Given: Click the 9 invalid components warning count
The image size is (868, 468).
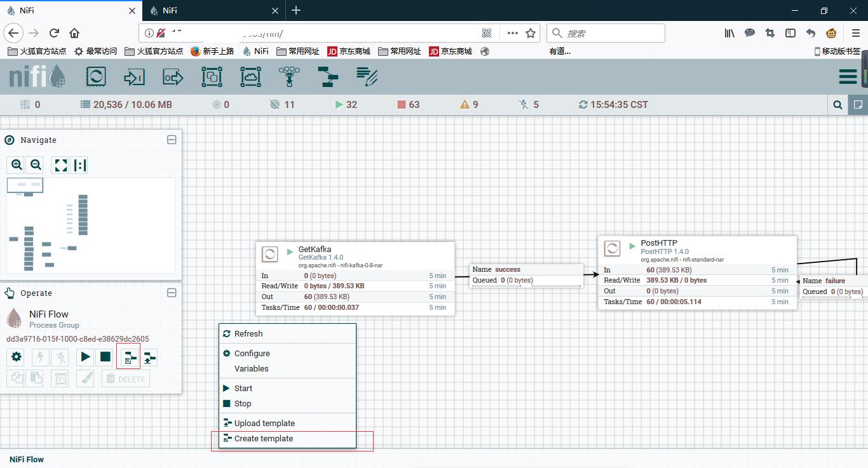Looking at the screenshot, I should [469, 105].
